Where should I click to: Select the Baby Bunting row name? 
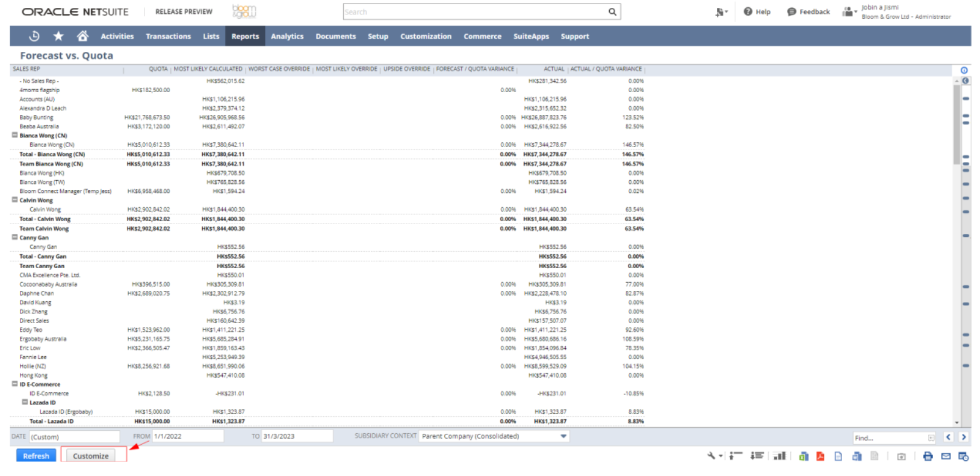pyautogui.click(x=36, y=117)
